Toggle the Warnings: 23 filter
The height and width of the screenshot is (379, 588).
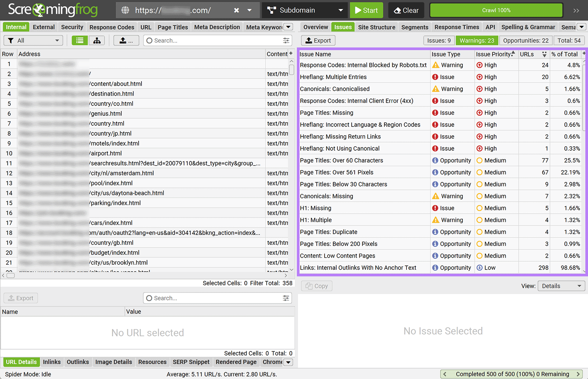[477, 40]
